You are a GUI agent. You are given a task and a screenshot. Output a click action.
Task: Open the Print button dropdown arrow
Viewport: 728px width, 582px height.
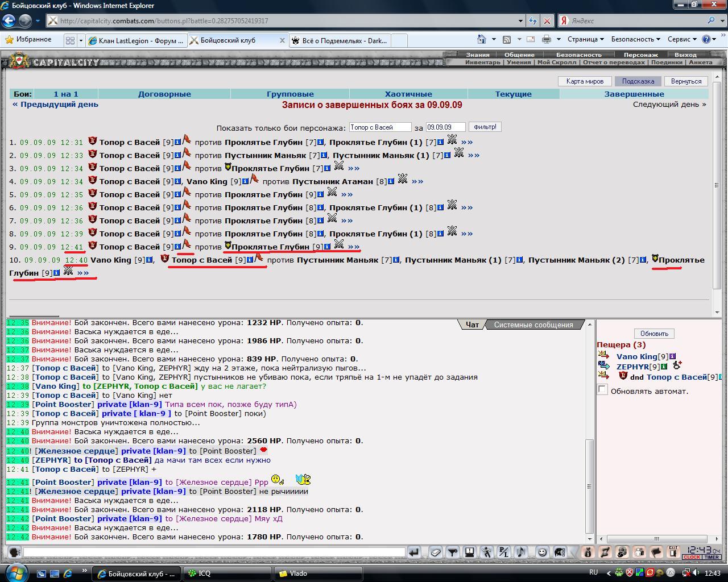click(x=559, y=39)
